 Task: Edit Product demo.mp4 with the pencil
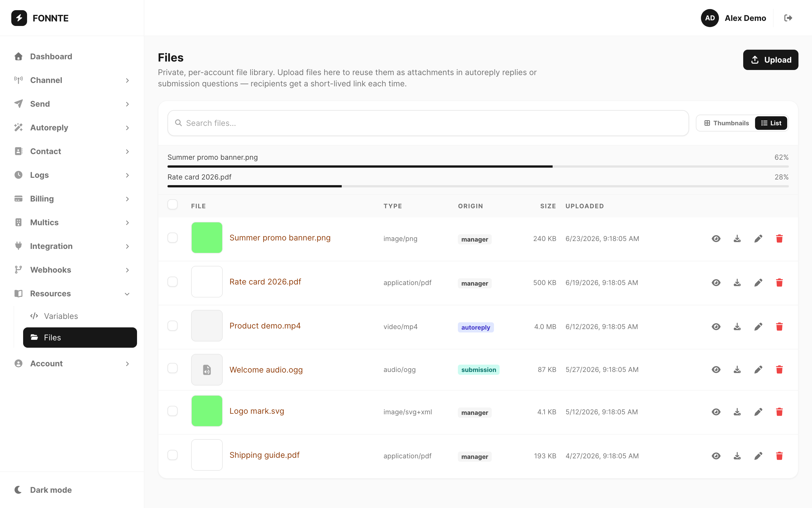758,327
